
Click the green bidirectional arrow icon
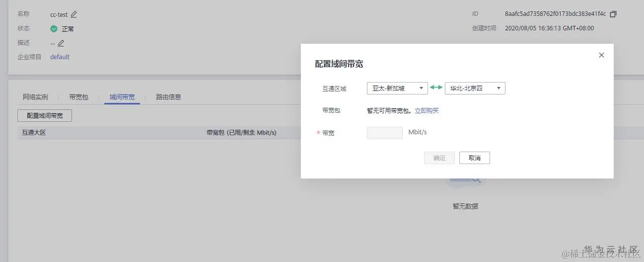point(436,87)
